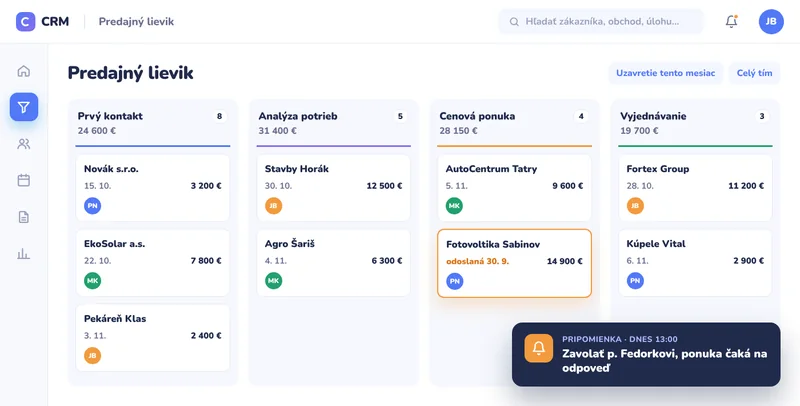
Task: Open the EkoSolar a.s. deal card
Action: coord(153,263)
